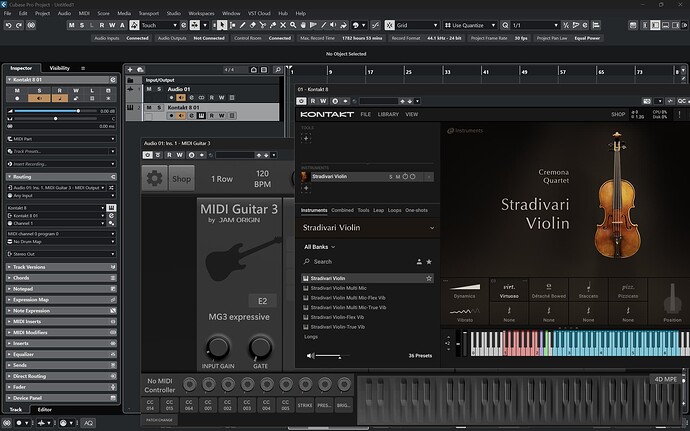This screenshot has height=431, width=690.
Task: Select the Pizzicato articulation icon
Action: 627,286
